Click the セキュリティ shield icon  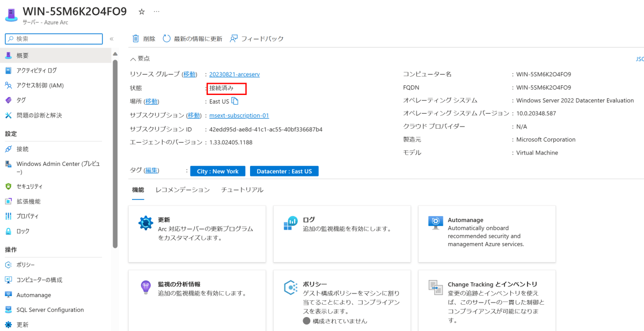click(8, 186)
